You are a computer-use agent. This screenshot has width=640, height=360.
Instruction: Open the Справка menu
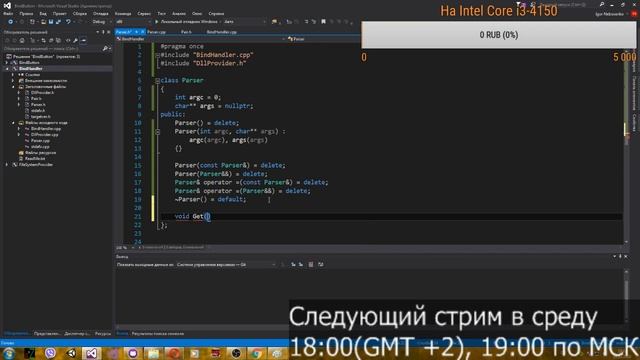[216, 13]
